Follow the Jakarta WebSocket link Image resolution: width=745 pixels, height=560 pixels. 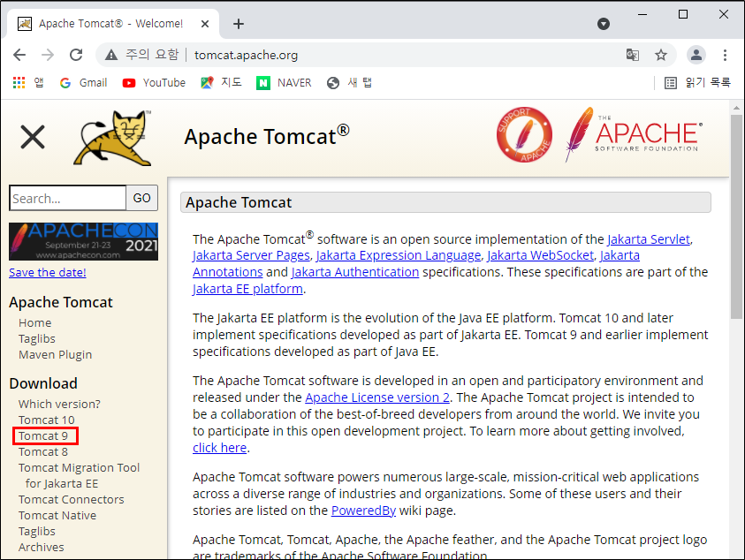pos(541,255)
